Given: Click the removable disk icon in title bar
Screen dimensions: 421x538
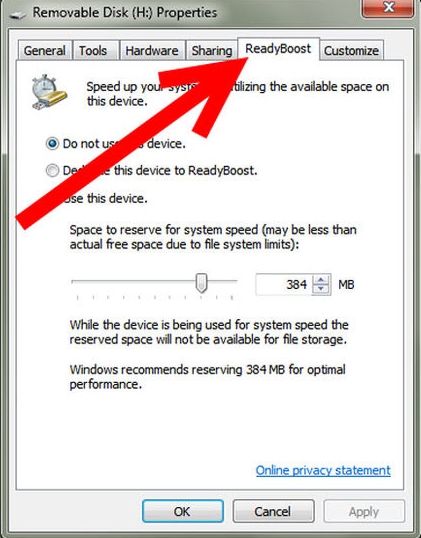Looking at the screenshot, I should point(17,14).
